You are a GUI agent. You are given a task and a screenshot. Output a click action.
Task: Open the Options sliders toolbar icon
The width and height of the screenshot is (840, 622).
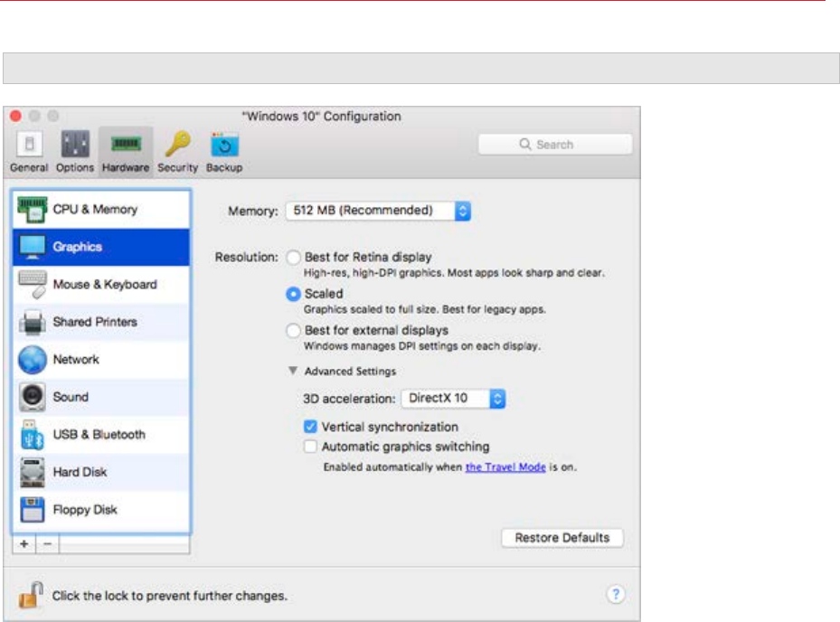pos(75,144)
